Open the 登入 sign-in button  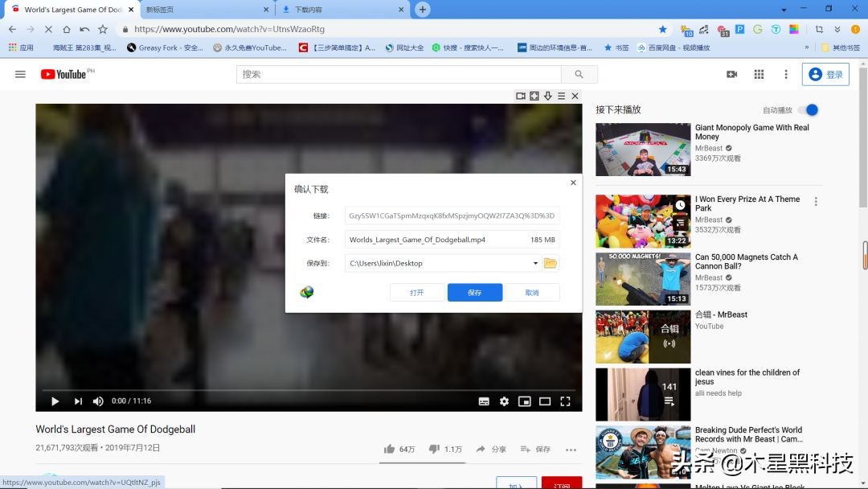(x=826, y=74)
